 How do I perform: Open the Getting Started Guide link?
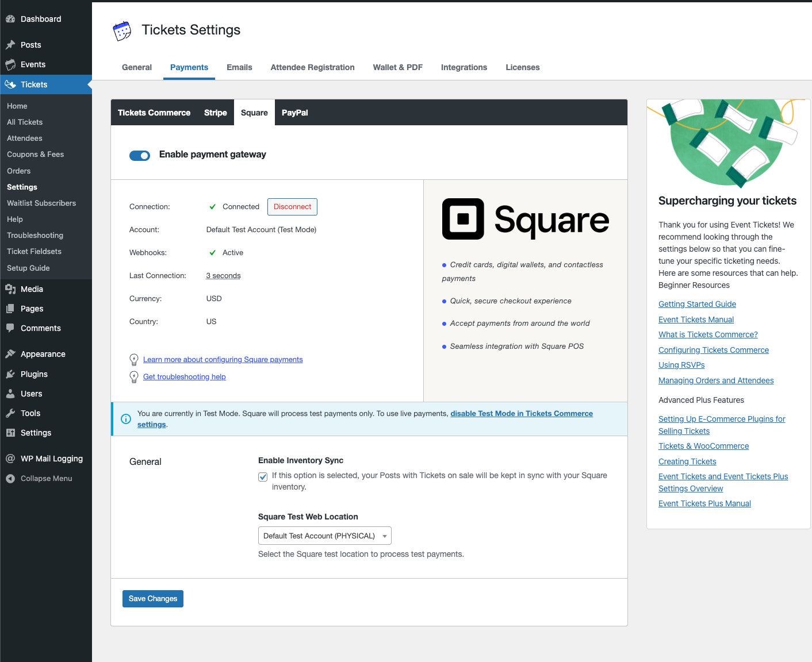tap(697, 303)
